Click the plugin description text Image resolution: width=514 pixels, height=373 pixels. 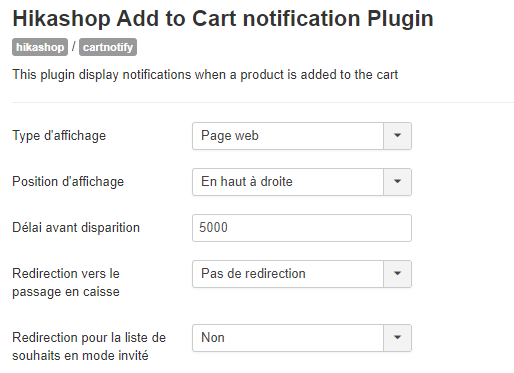click(x=205, y=75)
